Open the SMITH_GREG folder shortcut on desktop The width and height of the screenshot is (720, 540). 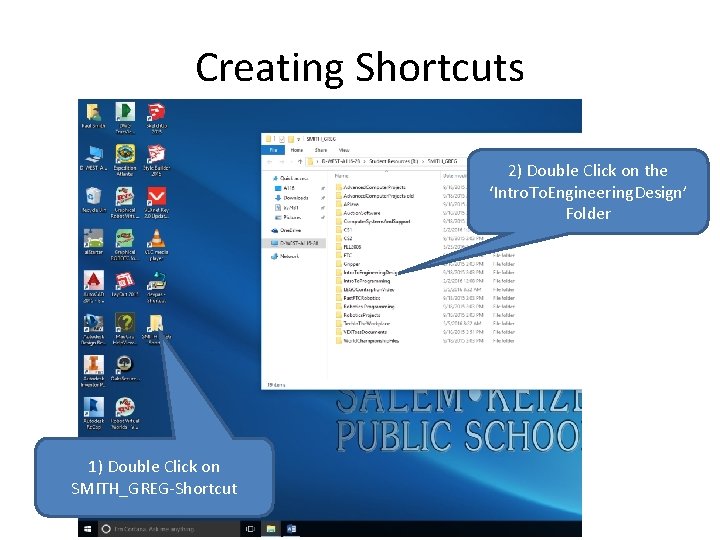pyautogui.click(x=156, y=329)
